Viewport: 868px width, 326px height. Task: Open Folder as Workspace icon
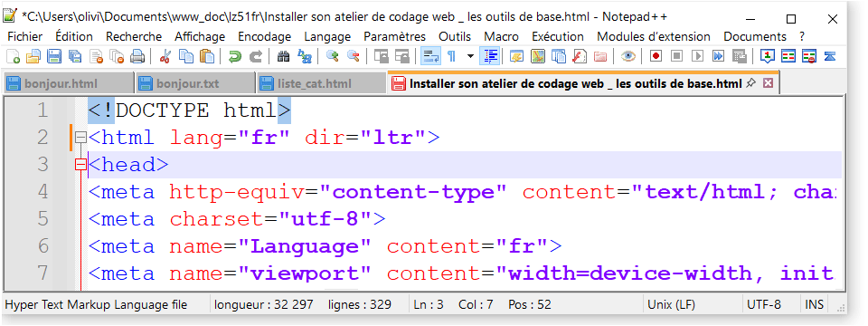click(x=600, y=56)
